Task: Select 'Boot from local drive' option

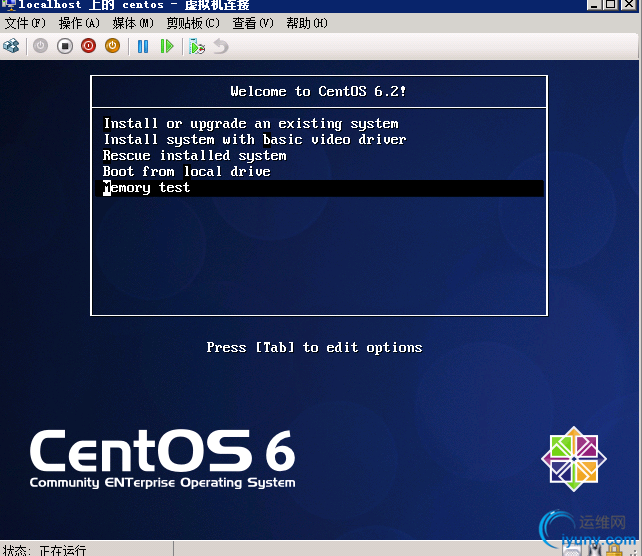Action: coord(186,172)
